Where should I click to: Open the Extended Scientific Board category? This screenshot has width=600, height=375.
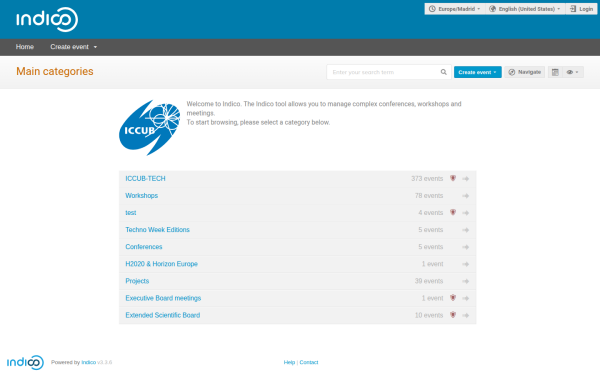coord(163,315)
